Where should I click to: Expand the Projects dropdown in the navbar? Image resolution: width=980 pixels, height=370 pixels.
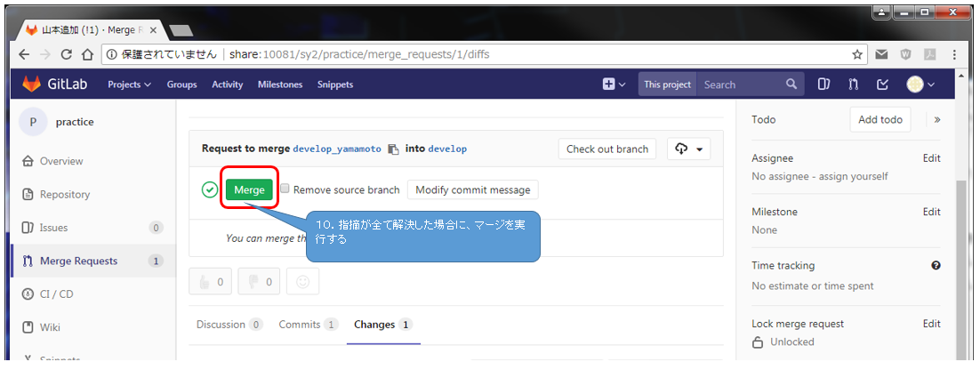[x=129, y=84]
